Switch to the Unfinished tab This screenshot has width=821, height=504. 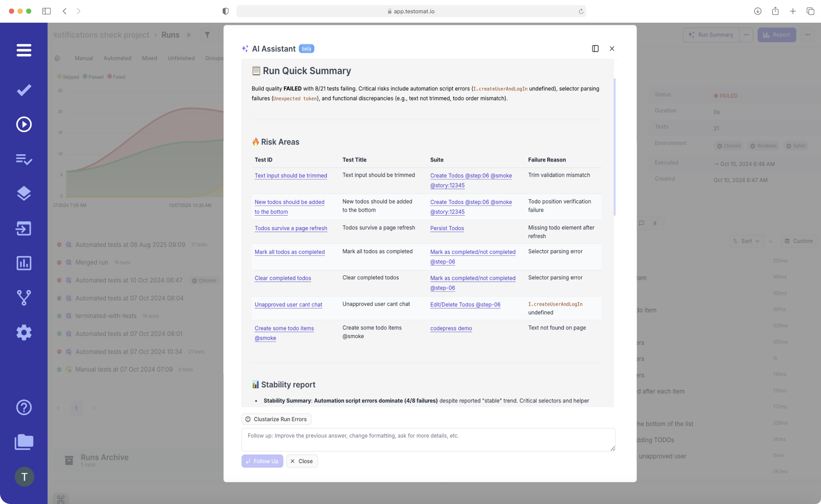(181, 58)
